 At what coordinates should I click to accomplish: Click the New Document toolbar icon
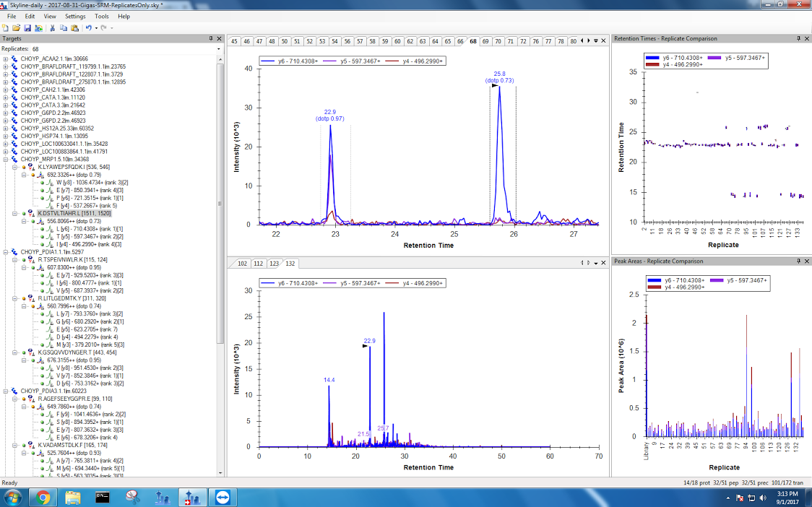[x=6, y=27]
